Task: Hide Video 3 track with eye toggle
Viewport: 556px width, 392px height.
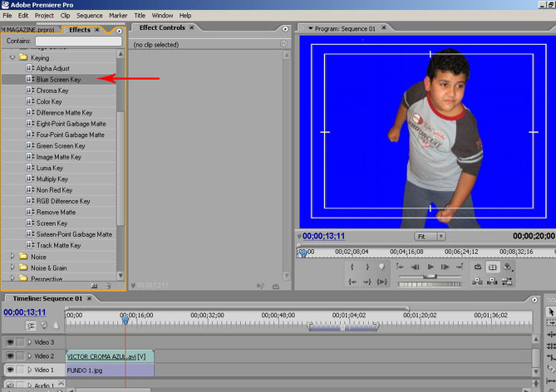Action: tap(11, 342)
